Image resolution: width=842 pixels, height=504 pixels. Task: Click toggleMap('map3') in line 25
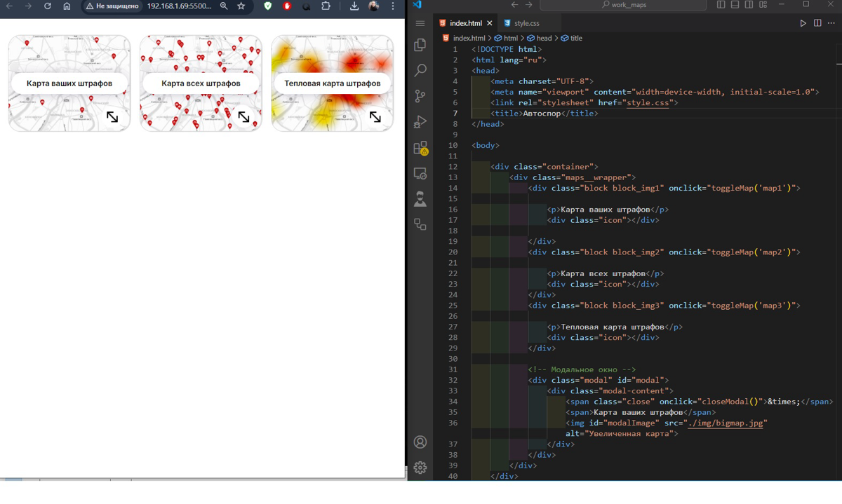click(x=751, y=306)
